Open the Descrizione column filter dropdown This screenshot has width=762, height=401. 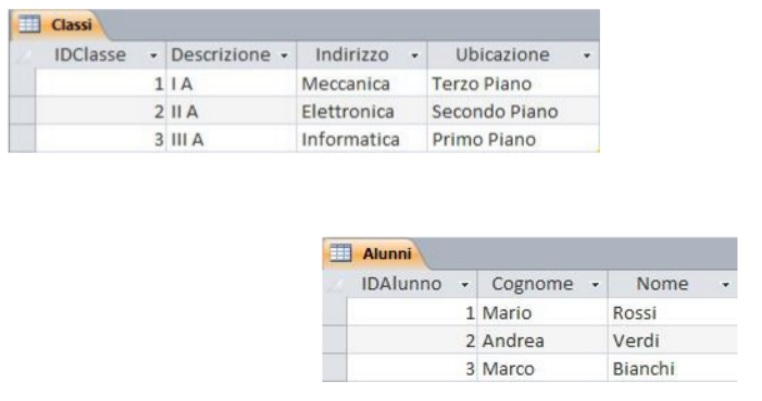(x=284, y=56)
